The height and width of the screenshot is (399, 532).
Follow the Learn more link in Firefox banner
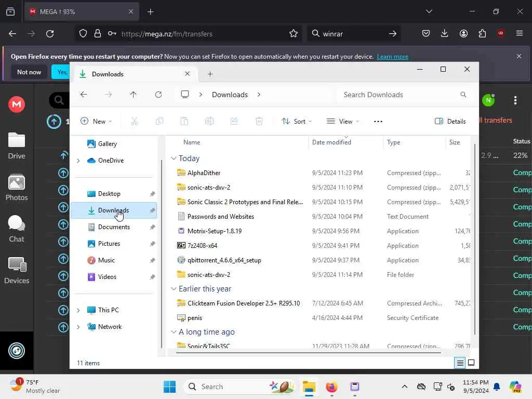pyautogui.click(x=393, y=57)
